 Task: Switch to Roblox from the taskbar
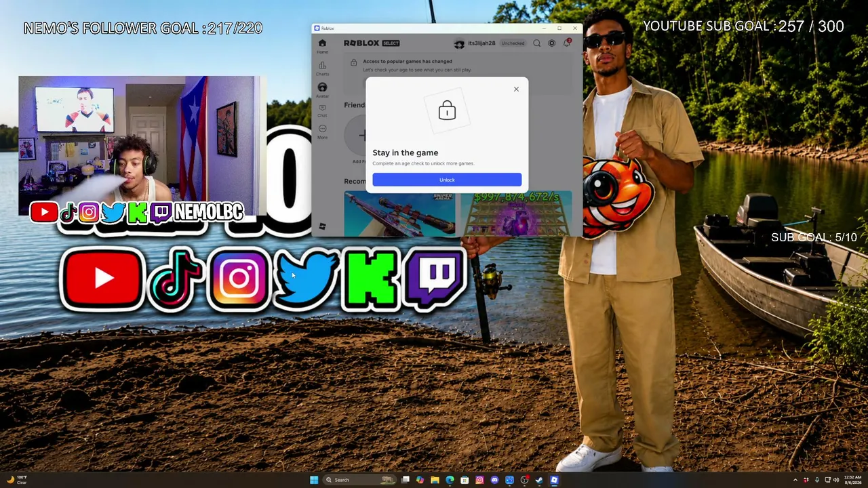pyautogui.click(x=554, y=480)
